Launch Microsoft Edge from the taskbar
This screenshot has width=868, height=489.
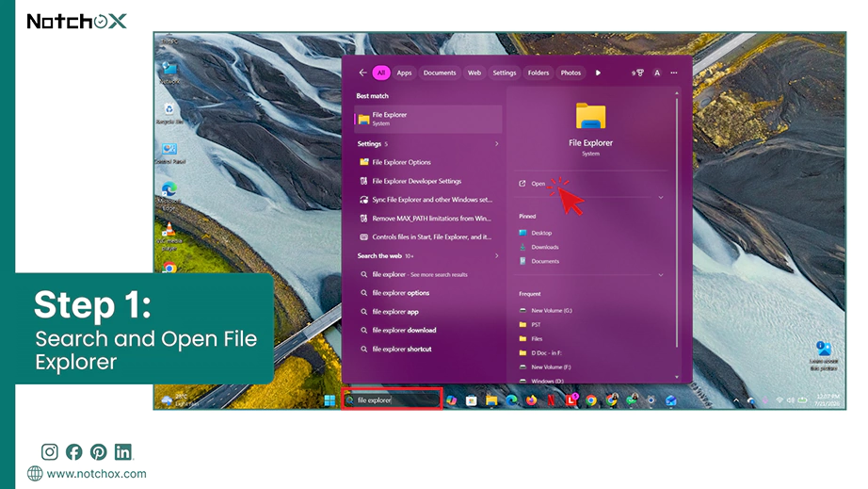tap(511, 400)
